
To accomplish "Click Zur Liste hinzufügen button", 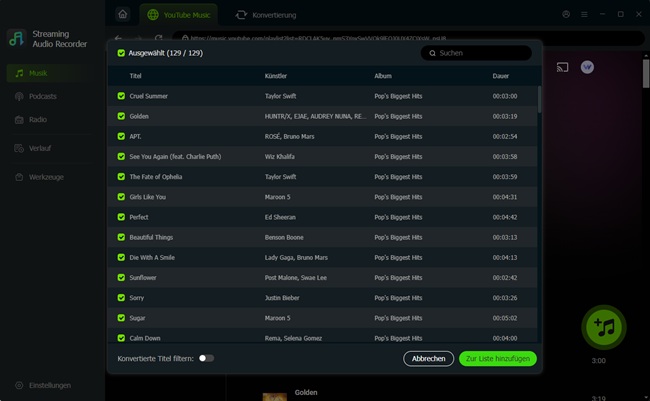I will pyautogui.click(x=497, y=359).
